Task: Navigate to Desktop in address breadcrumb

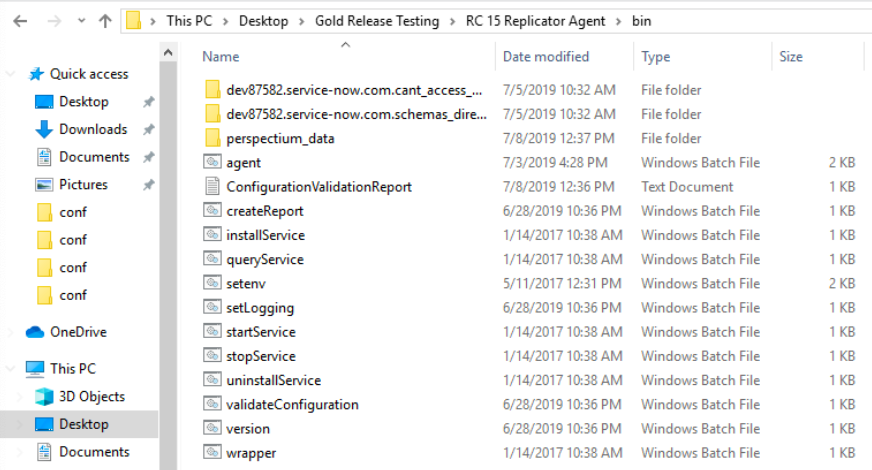Action: coord(264,21)
